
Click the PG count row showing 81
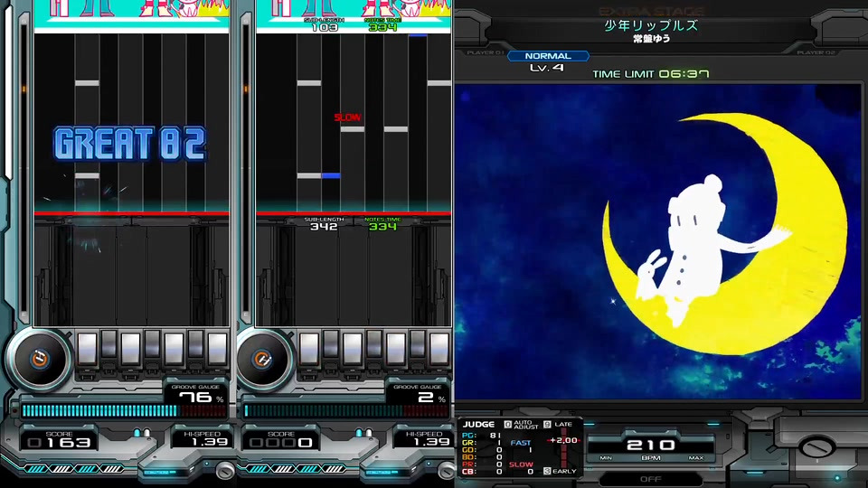pyautogui.click(x=482, y=435)
